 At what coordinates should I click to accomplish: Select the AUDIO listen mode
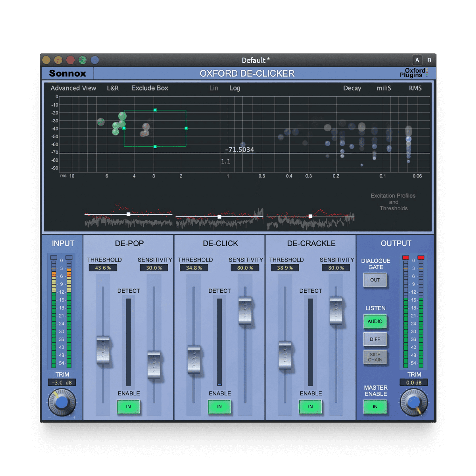[x=375, y=321]
